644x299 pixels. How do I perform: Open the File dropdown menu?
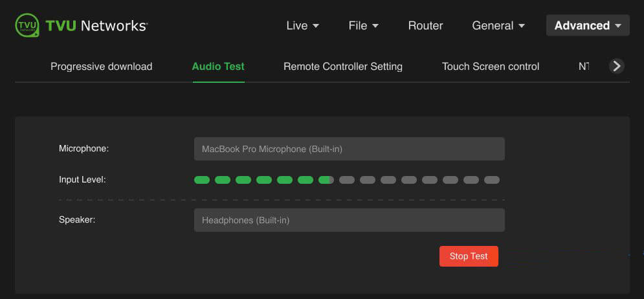(364, 25)
